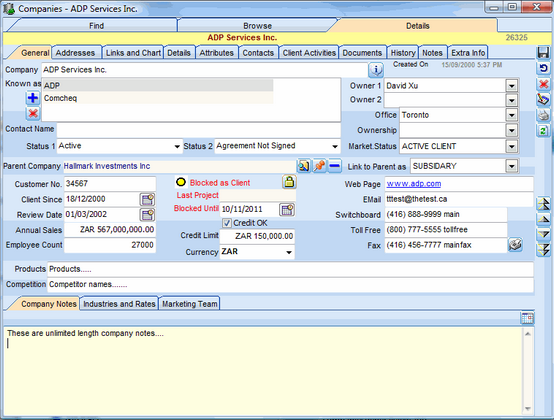This screenshot has height=420, width=554.
Task: Switch to Industries and Rates tab
Action: coord(119,304)
